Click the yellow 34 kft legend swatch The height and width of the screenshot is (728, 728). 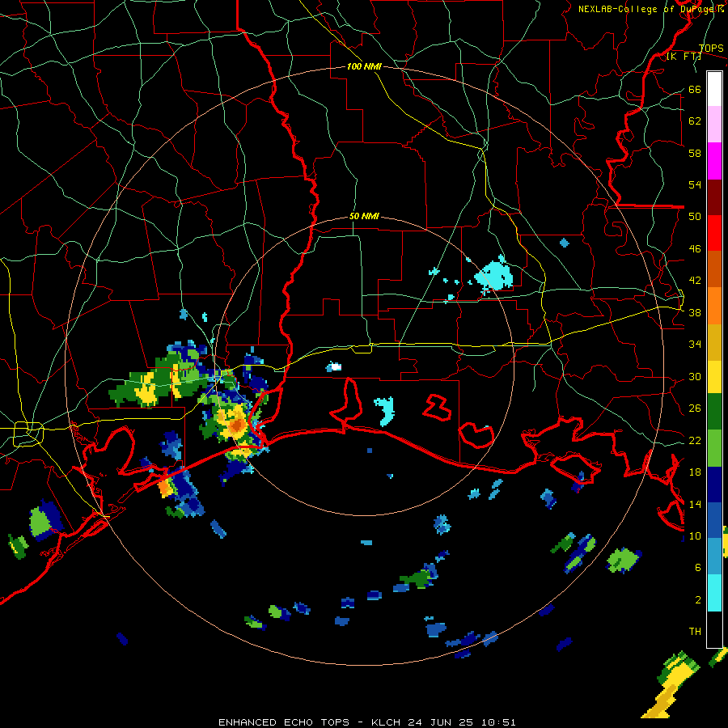tap(714, 377)
